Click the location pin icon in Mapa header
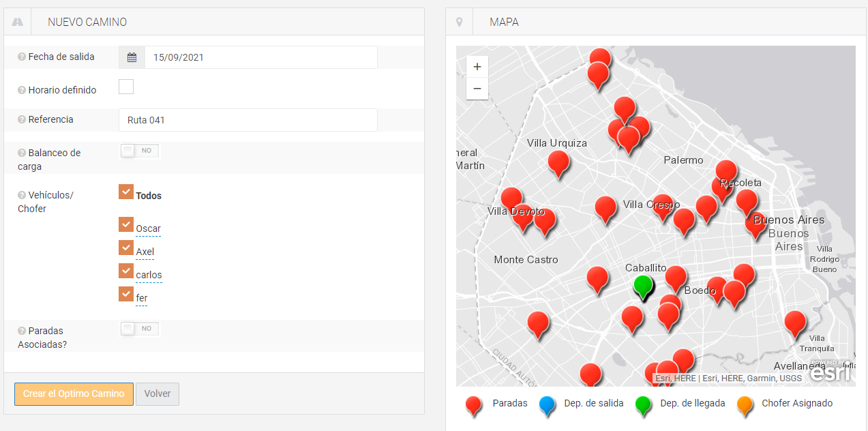The image size is (868, 431). click(x=460, y=22)
